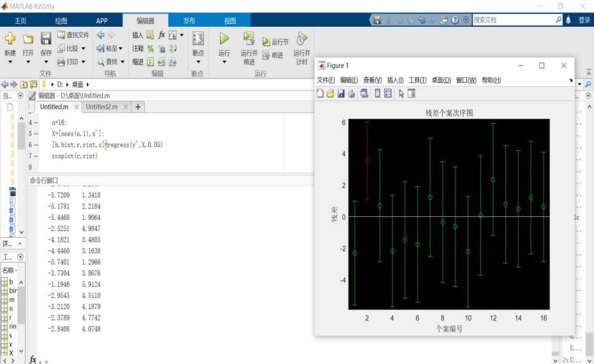
Task: Switch to the Untitled2.m editor tab
Action: click(102, 107)
